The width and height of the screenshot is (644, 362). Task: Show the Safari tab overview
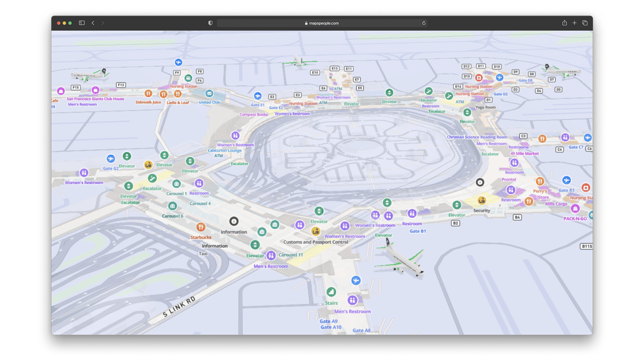[x=585, y=23]
